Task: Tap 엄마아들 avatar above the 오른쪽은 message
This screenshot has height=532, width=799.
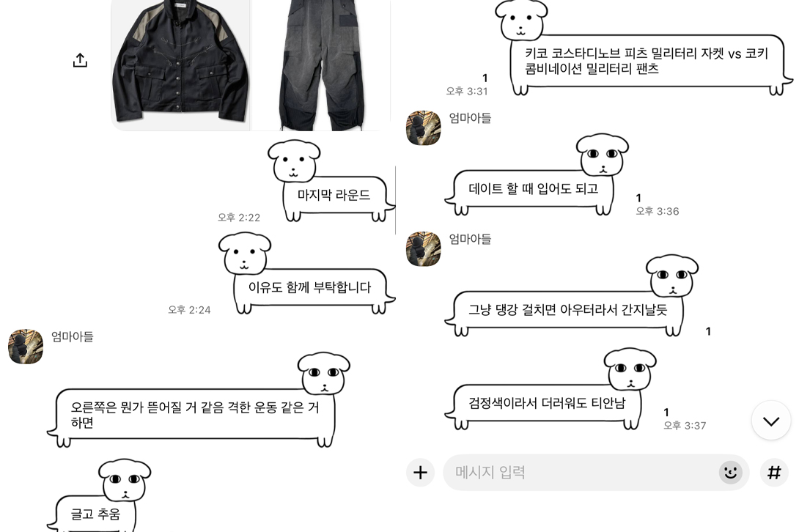Action: point(26,347)
